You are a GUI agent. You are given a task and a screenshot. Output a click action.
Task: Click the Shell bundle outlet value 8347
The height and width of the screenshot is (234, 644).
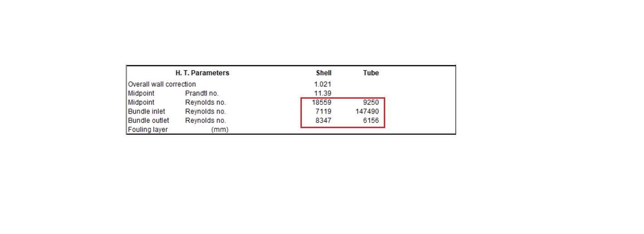click(x=324, y=120)
